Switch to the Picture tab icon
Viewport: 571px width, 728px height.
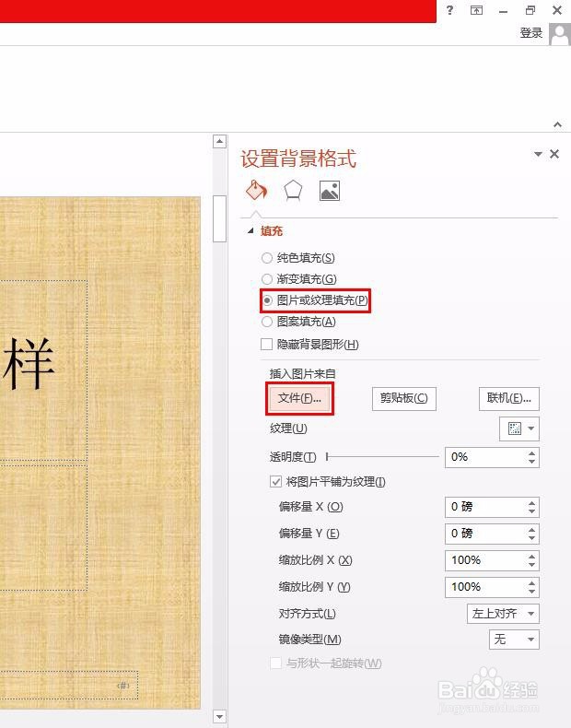330,191
